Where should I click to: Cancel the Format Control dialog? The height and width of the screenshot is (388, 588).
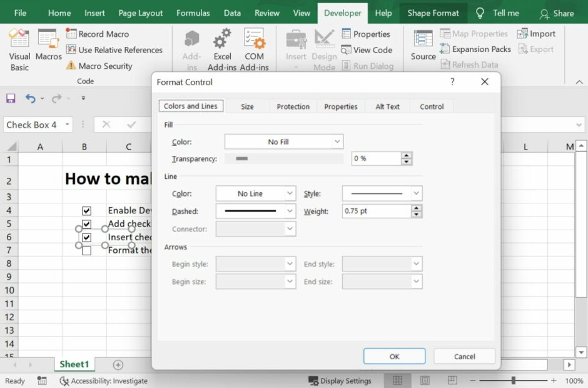[464, 355]
